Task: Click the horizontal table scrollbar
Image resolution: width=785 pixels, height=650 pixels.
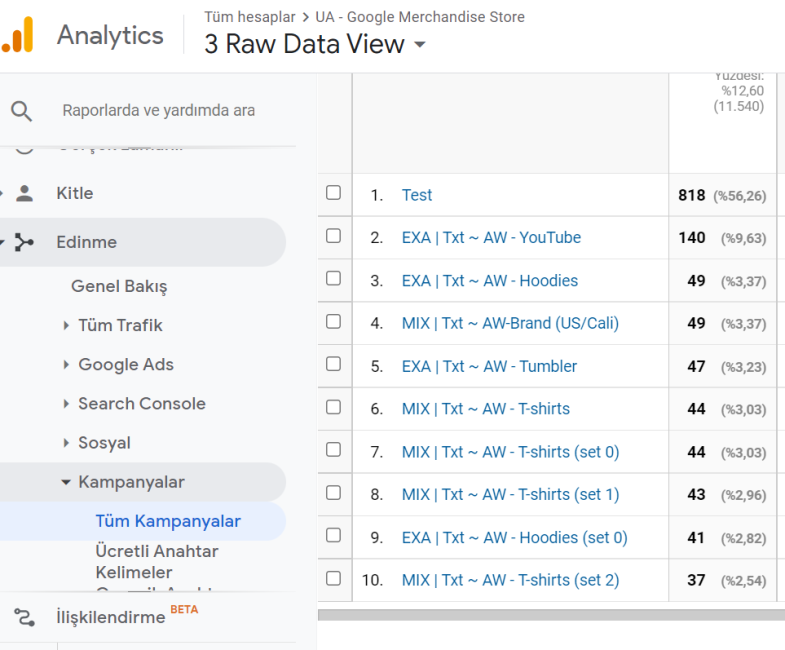Action: pyautogui.click(x=551, y=615)
